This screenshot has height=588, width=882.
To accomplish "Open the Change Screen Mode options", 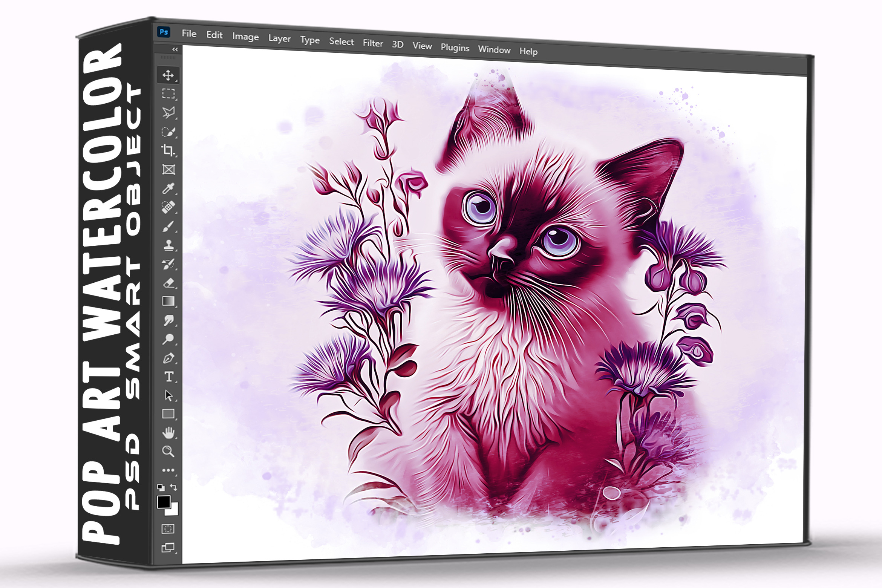I will click(168, 548).
